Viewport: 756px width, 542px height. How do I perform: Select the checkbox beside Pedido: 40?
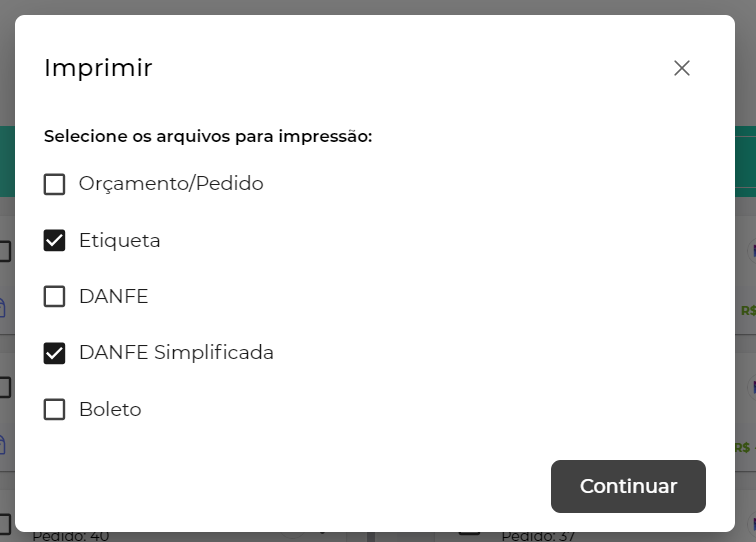click(x=4, y=523)
